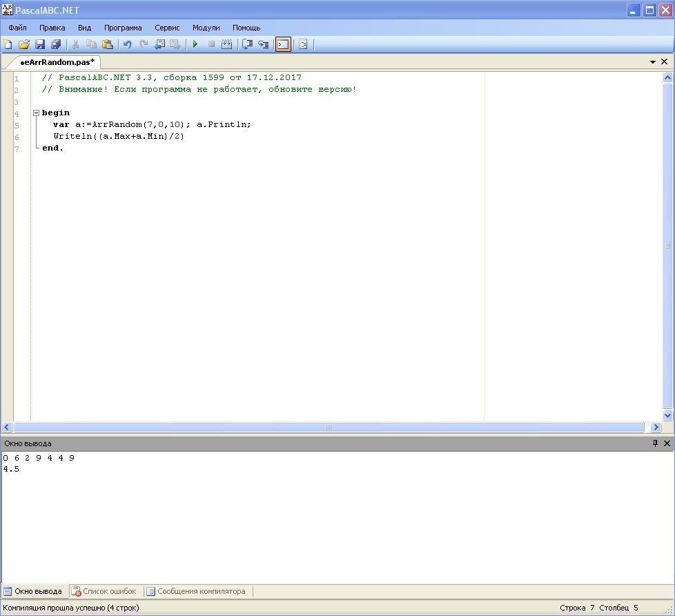Collapse the begin block in the code
The height and width of the screenshot is (616, 675).
click(36, 113)
